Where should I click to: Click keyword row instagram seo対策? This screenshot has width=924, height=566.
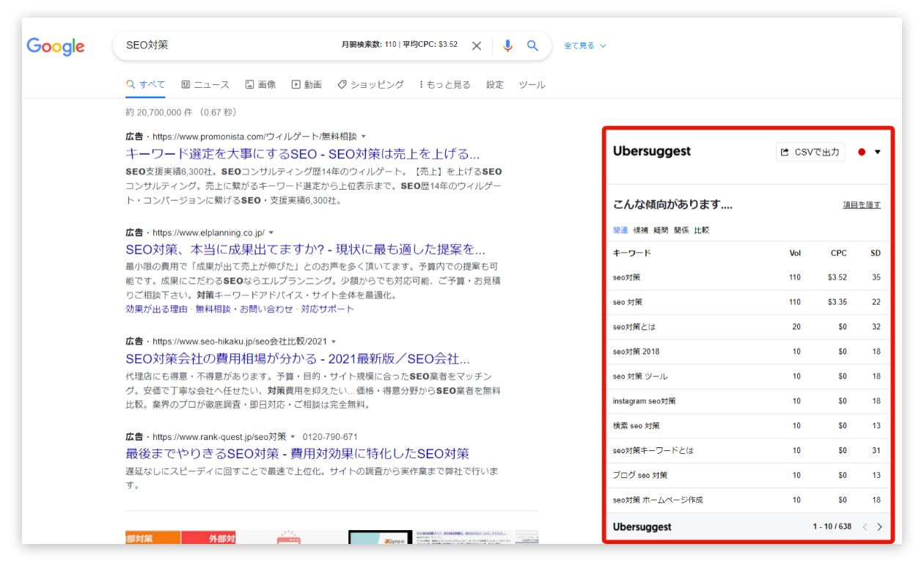click(747, 401)
